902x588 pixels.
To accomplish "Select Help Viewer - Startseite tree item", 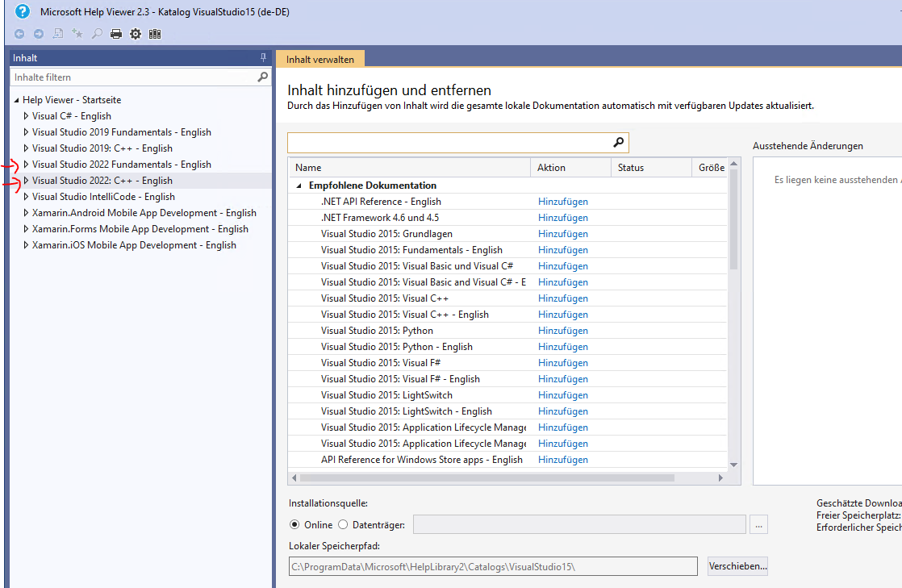I will coord(72,100).
